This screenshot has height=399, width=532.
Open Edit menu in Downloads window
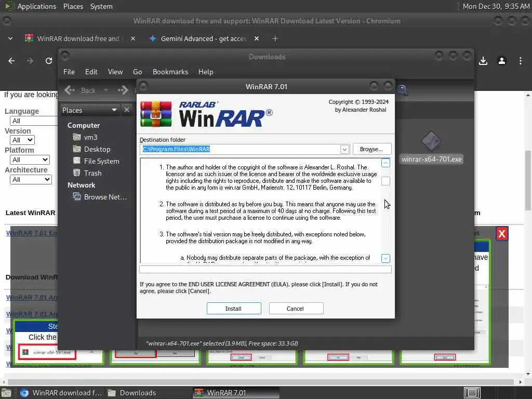click(x=91, y=72)
